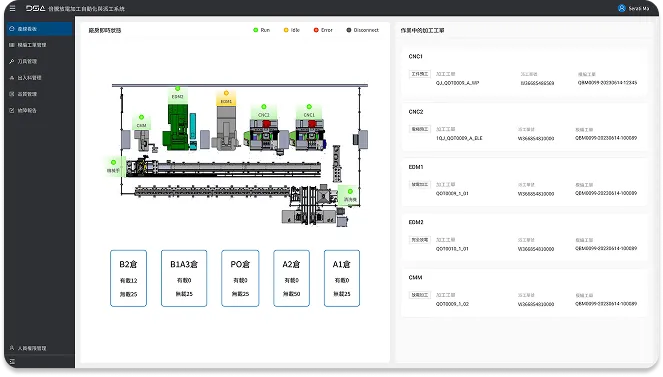The height and width of the screenshot is (377, 663).
Task: Collapse the sidebar using the bottom-left icon
Action: click(12, 361)
